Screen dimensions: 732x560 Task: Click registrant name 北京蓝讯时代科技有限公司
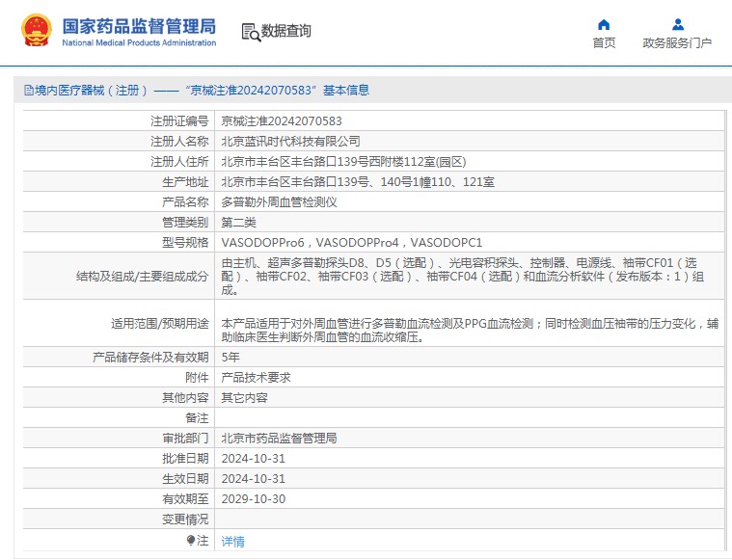pyautogui.click(x=290, y=141)
